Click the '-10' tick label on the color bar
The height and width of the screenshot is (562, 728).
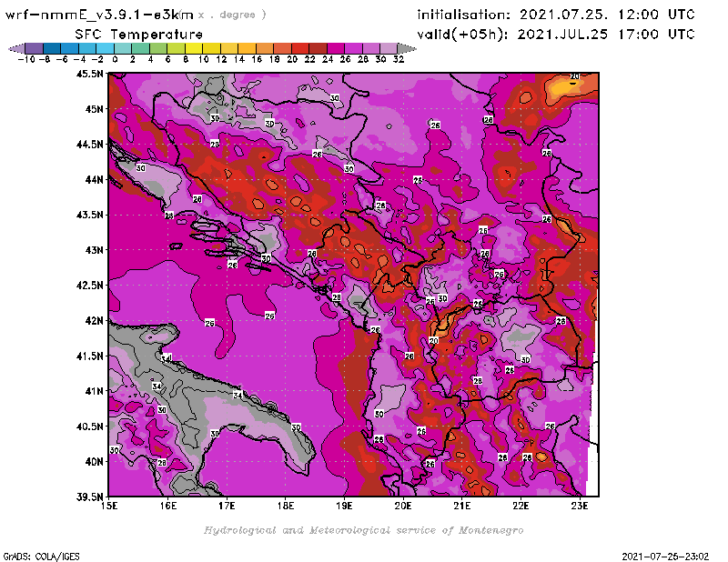[x=26, y=59]
